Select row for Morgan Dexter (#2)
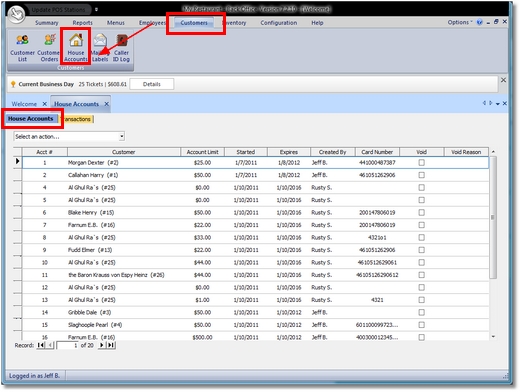Viewport: 520px width, 392px height. tap(255, 162)
